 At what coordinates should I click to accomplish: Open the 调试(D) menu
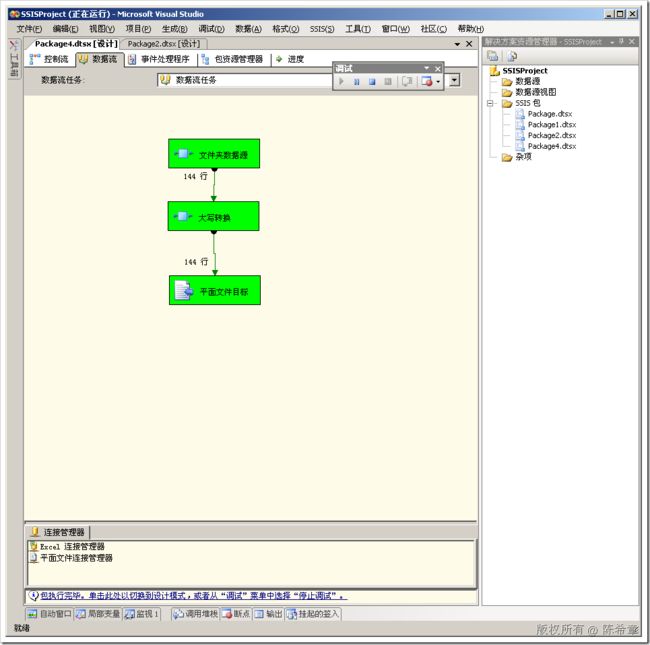[211, 29]
